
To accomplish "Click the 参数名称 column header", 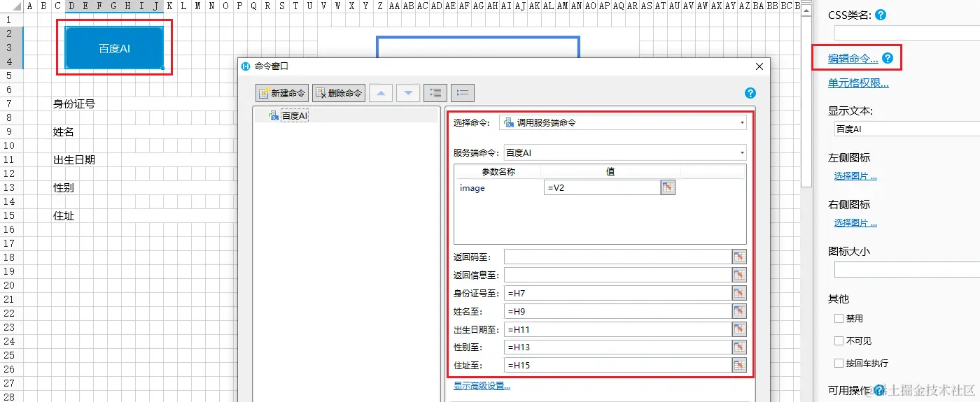I will coord(498,171).
